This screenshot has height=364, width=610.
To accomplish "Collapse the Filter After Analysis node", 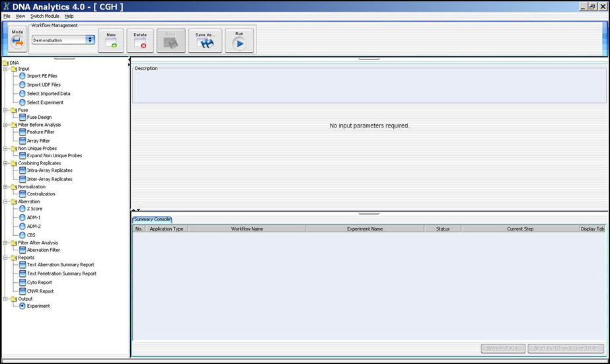I will [5, 242].
